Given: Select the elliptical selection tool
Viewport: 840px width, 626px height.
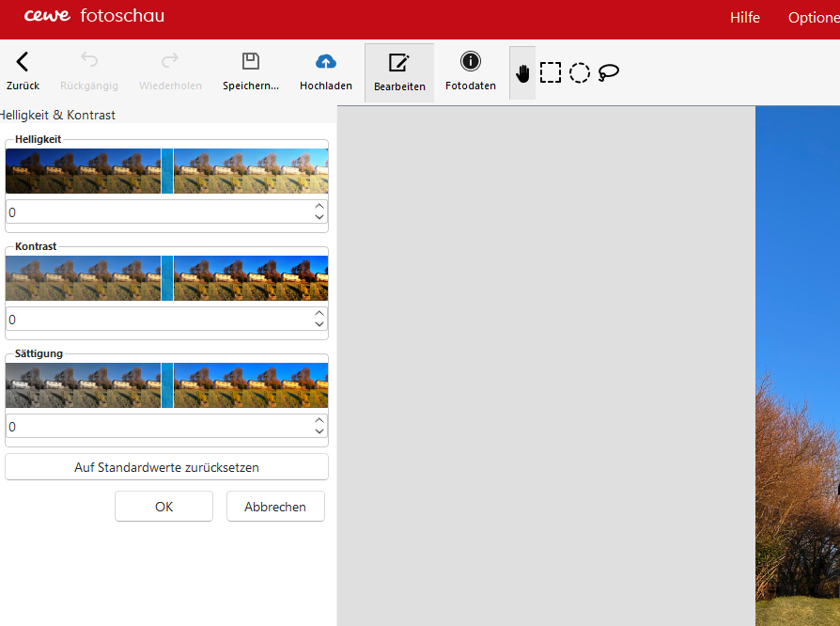Looking at the screenshot, I should pos(580,73).
